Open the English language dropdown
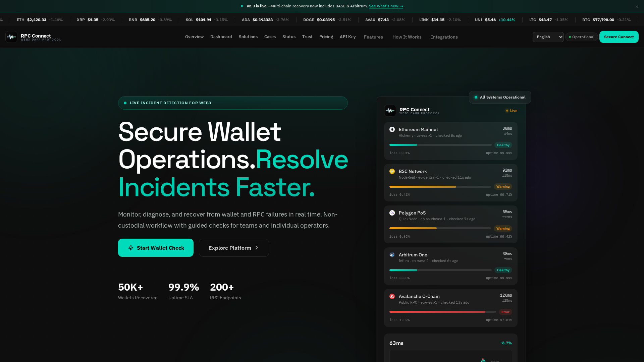The height and width of the screenshot is (362, 644). pos(548,37)
